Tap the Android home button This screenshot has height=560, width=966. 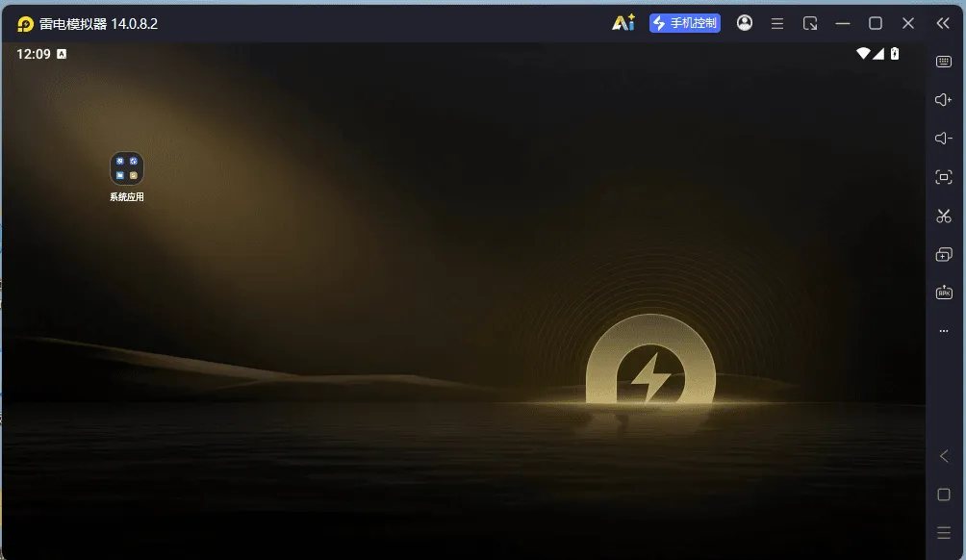click(944, 495)
